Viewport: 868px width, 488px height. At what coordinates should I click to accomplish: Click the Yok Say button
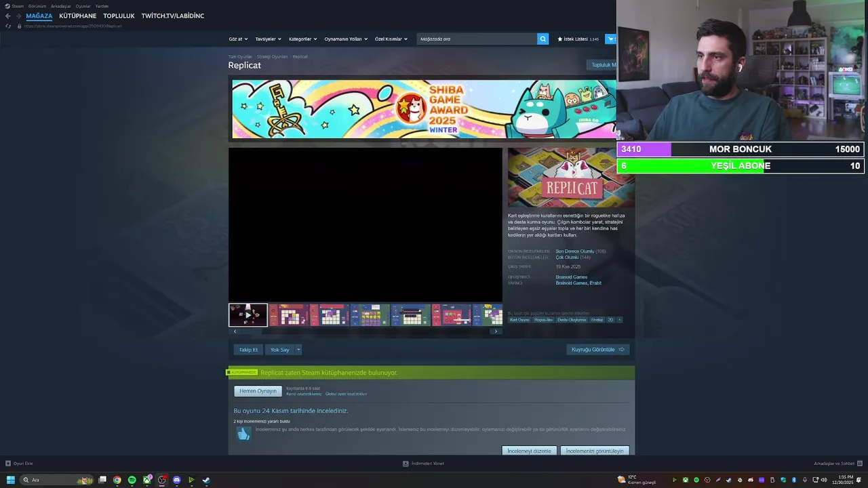coord(280,350)
